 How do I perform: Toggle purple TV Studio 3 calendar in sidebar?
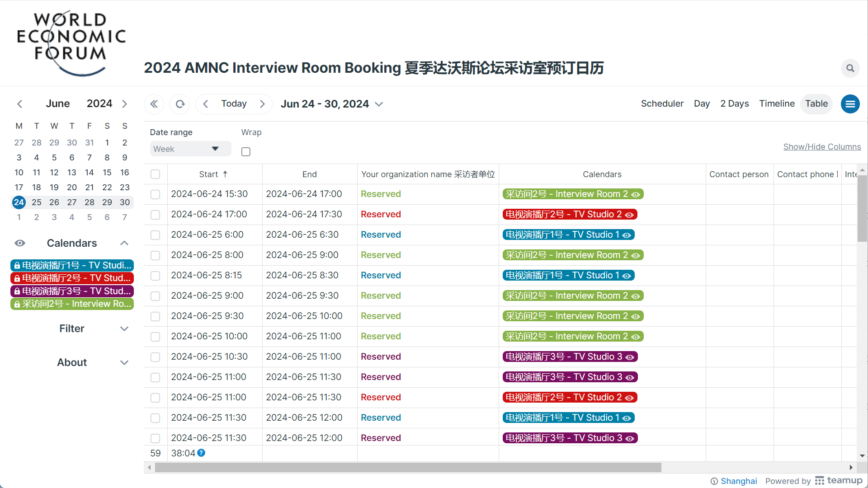coord(72,291)
